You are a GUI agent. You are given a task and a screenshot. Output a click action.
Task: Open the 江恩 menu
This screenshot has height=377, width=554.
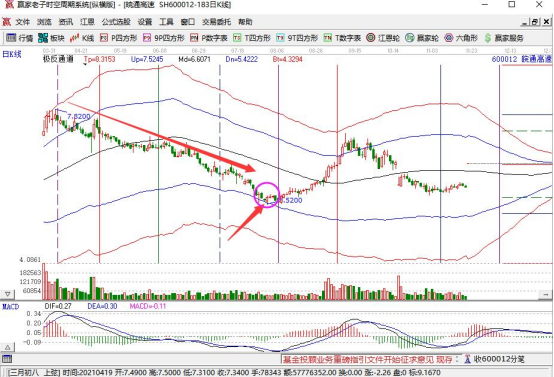pos(87,22)
